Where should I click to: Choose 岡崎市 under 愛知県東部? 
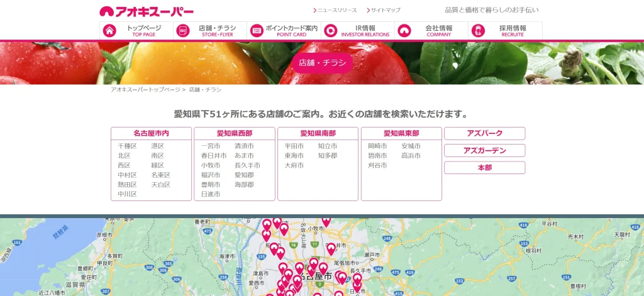pos(377,146)
